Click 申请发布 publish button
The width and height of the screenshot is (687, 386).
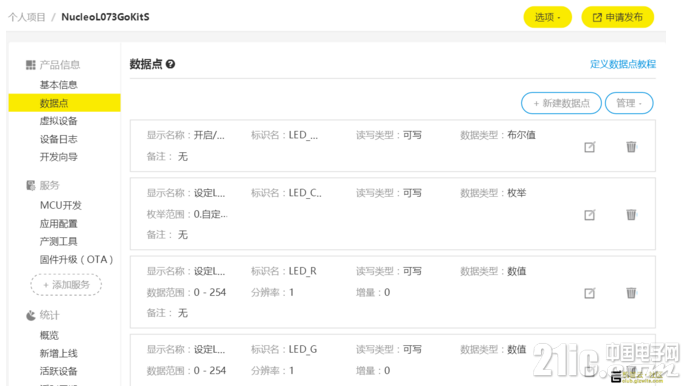click(x=617, y=17)
